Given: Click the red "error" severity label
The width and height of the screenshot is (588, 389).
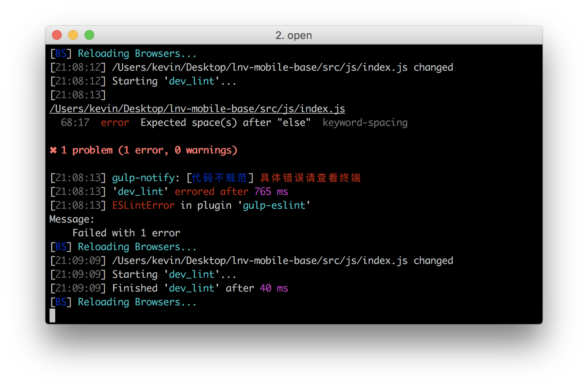Looking at the screenshot, I should [x=115, y=123].
